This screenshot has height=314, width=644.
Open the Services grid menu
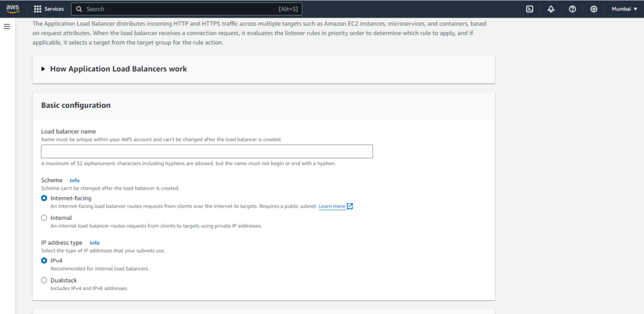click(38, 9)
